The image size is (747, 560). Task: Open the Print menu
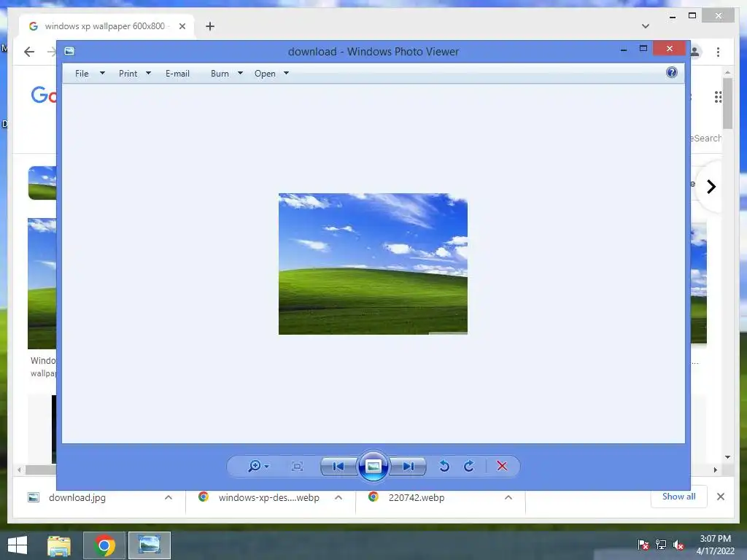(128, 74)
